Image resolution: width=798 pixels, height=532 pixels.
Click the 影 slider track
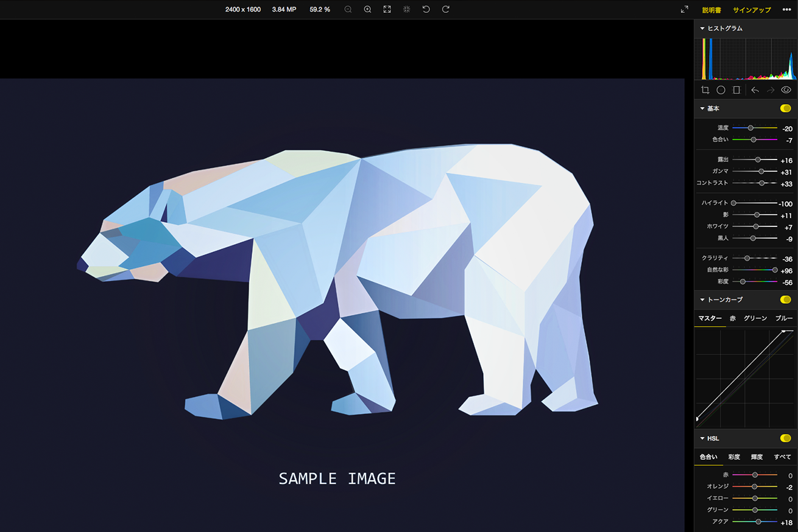pos(755,214)
